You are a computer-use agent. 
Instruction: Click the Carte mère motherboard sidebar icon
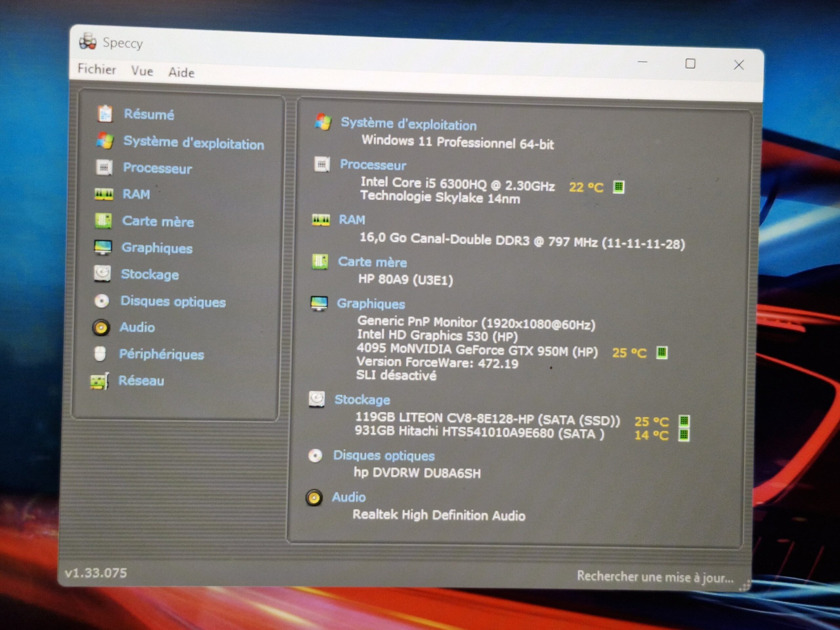click(103, 221)
